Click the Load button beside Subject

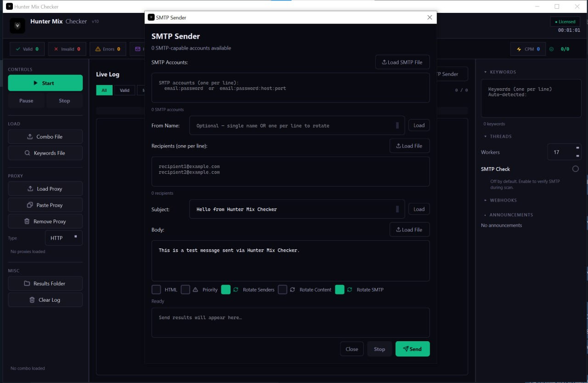click(419, 209)
